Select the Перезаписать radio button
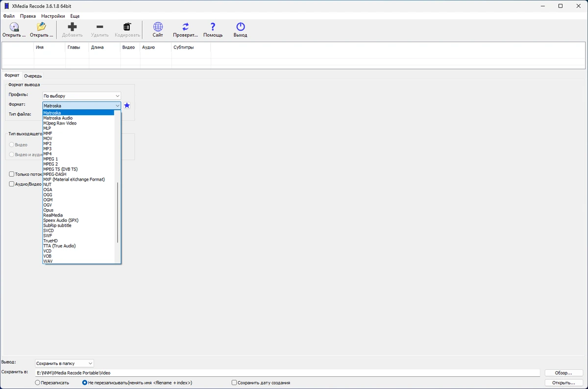 38,383
